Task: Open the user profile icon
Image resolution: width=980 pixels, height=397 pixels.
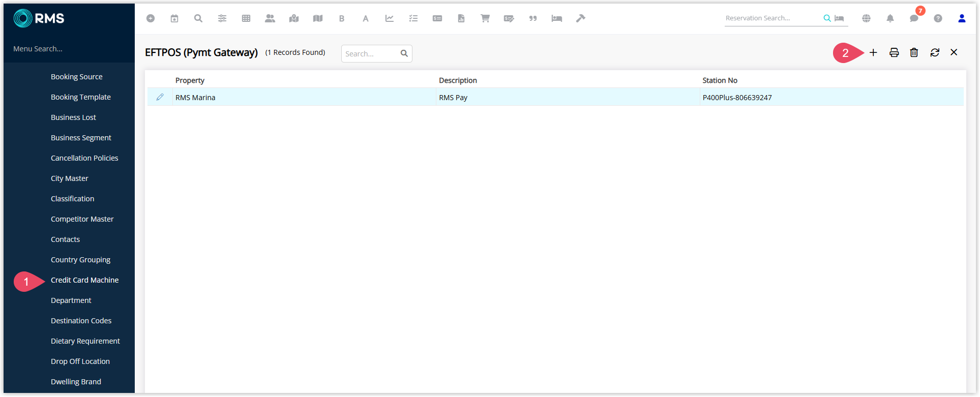Action: [x=962, y=18]
